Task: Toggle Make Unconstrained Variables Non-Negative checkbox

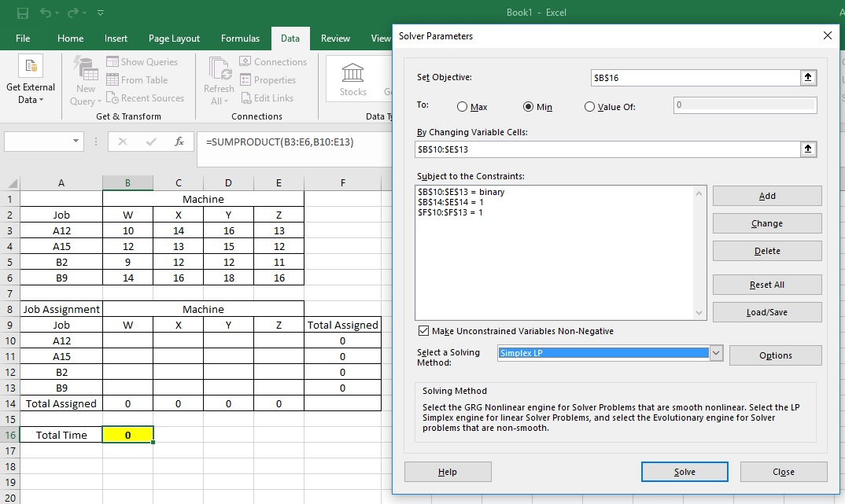Action: click(x=424, y=331)
